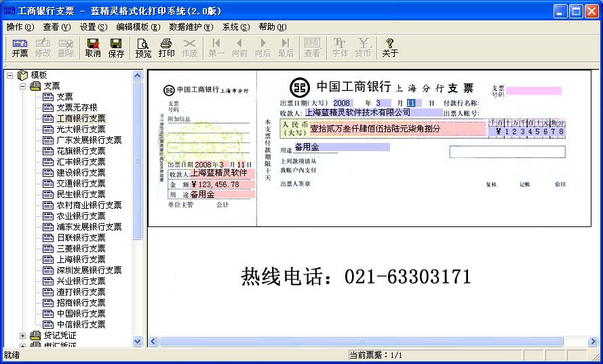The width and height of the screenshot is (603, 364).
Task: Click the 打印 print toolbar icon
Action: [166, 47]
